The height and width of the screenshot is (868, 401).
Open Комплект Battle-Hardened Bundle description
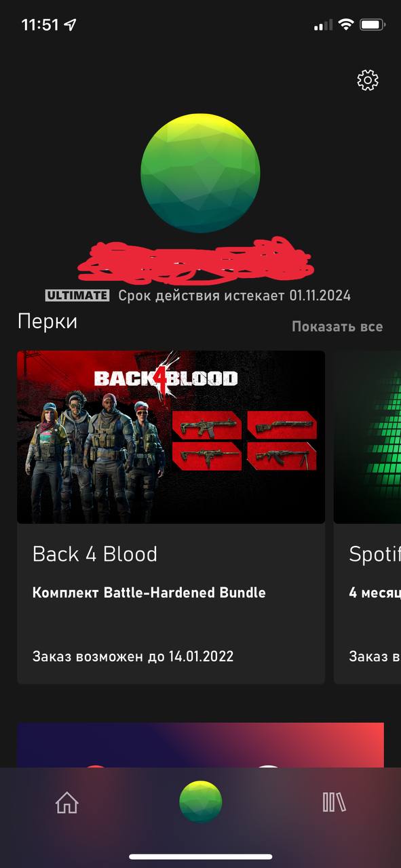coord(149,593)
